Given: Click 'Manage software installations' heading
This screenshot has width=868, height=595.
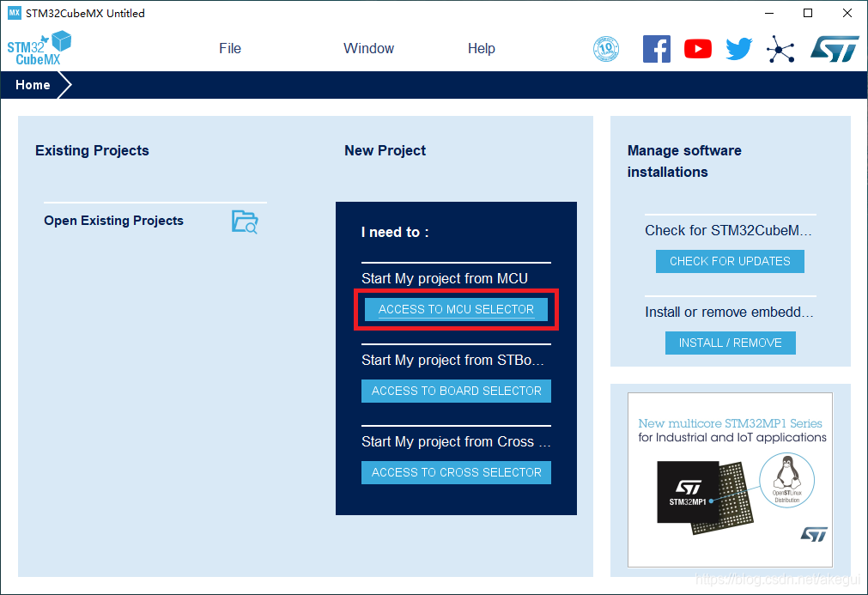Looking at the screenshot, I should click(x=684, y=161).
